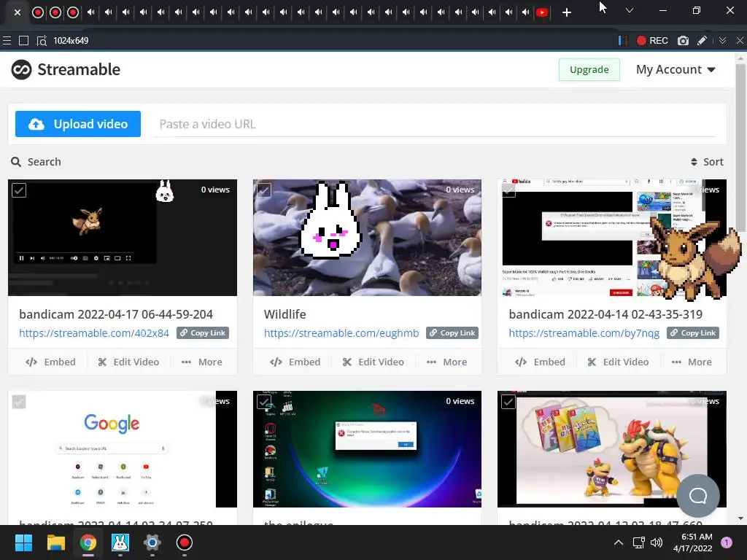Click the 1024x649 resolution label

click(x=71, y=41)
